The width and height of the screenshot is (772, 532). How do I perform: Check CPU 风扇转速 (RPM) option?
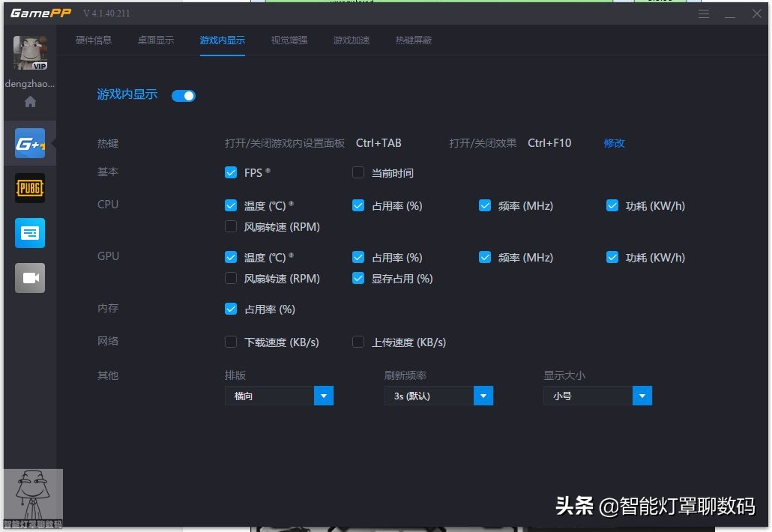231,226
